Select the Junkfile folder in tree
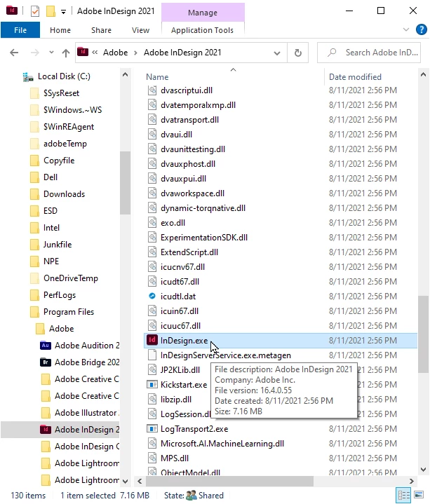This screenshot has width=430, height=504. coord(58,244)
